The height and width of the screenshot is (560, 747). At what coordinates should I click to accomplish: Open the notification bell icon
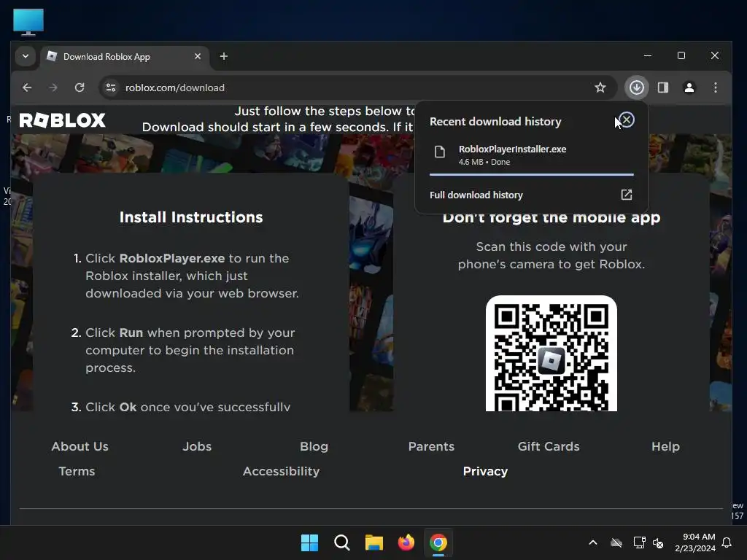(x=727, y=542)
